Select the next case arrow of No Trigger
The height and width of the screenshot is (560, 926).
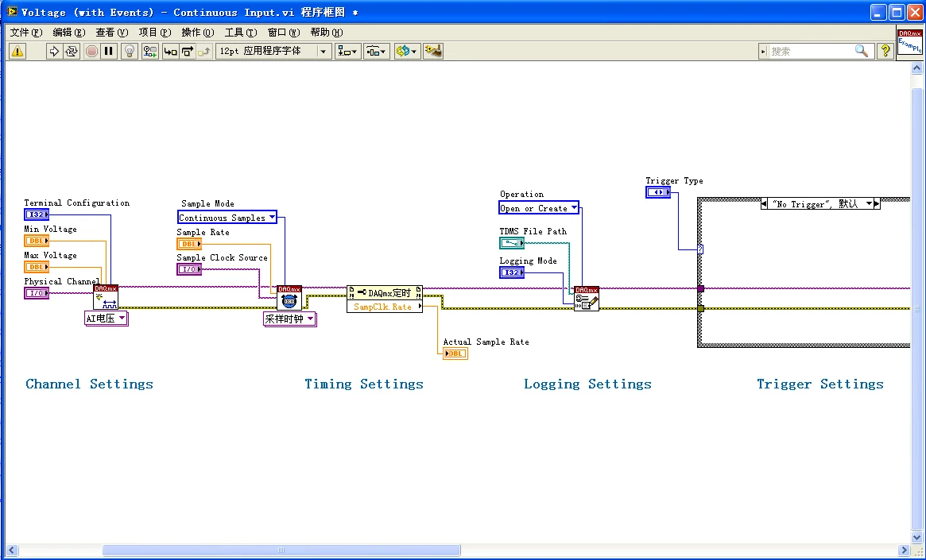point(876,204)
